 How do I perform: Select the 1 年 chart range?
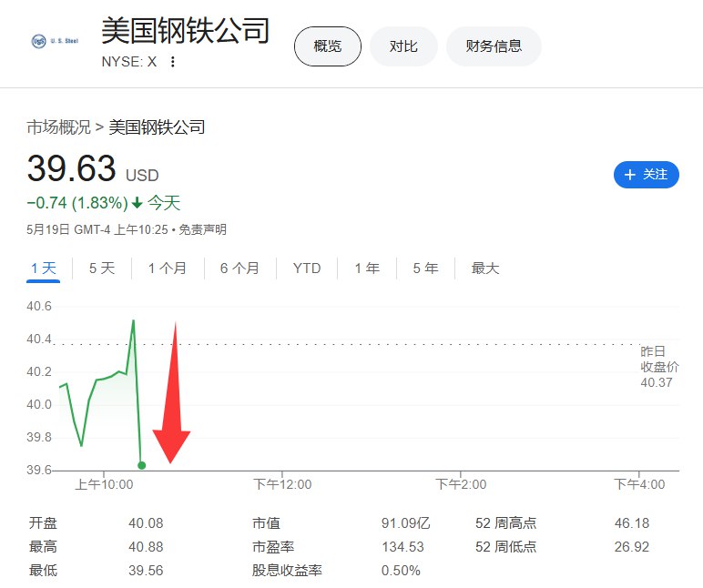367,269
